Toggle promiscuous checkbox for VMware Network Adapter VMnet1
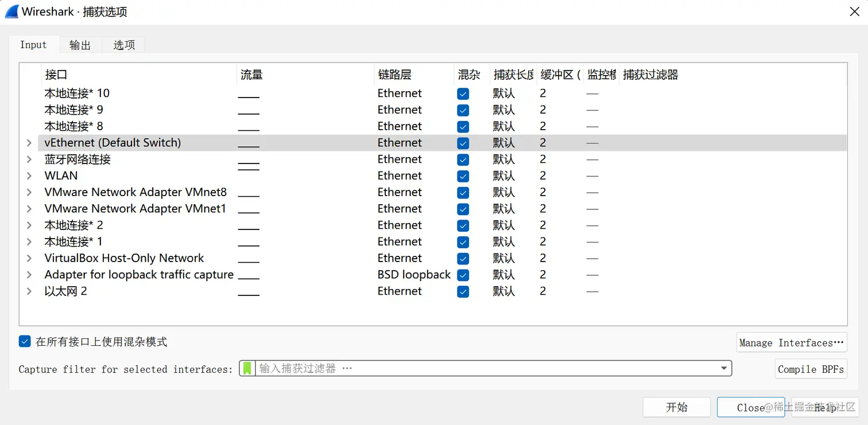Screen dimensions: 868x425 coord(463,209)
